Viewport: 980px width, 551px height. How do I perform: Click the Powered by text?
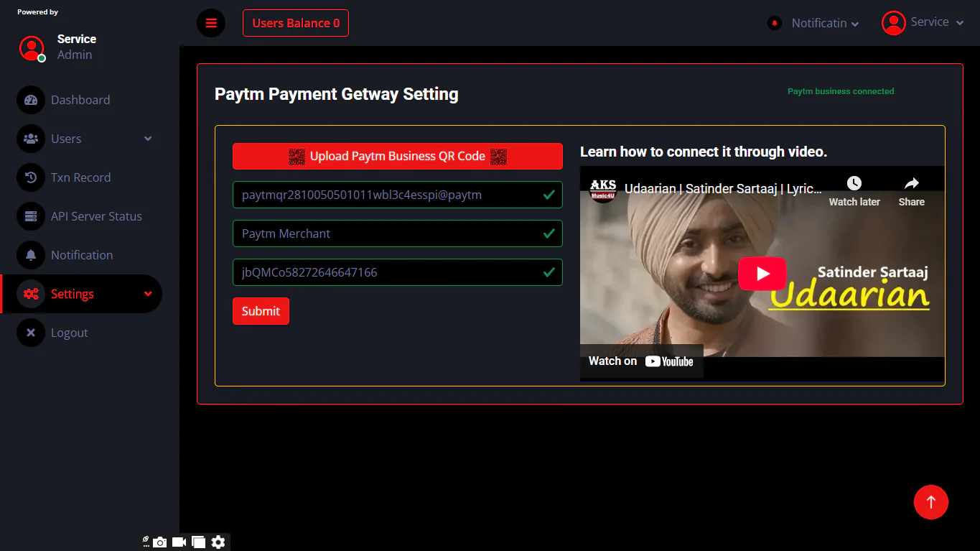tap(38, 12)
